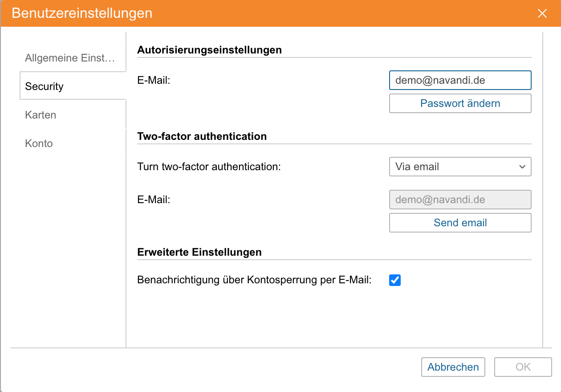Screen dimensions: 561x392
Task: Switch to the Karten tab
Action: 41,115
